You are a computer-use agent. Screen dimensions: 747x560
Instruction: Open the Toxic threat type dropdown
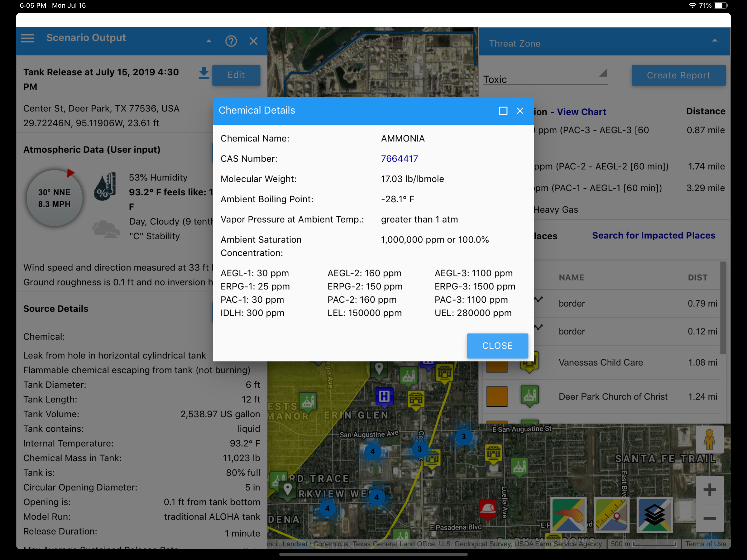[x=545, y=78]
